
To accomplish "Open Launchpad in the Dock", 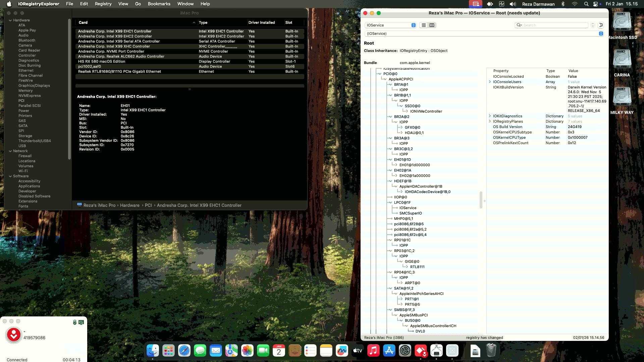I will 168,351.
